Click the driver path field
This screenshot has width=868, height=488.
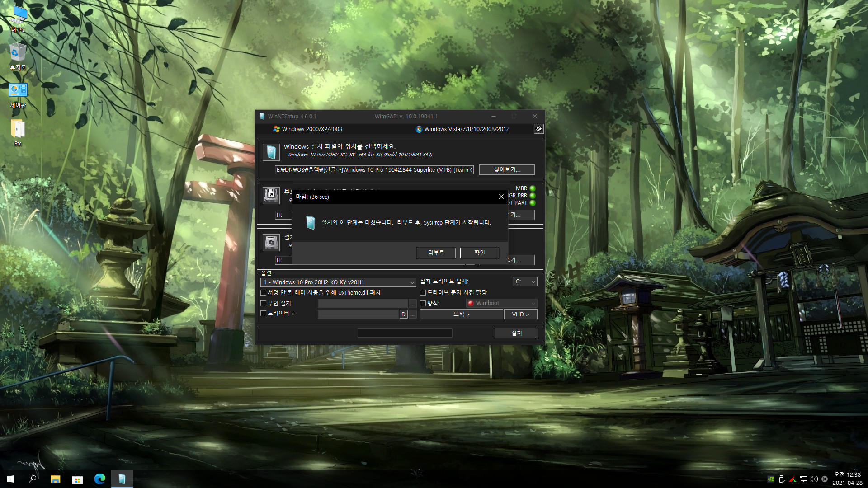(358, 314)
